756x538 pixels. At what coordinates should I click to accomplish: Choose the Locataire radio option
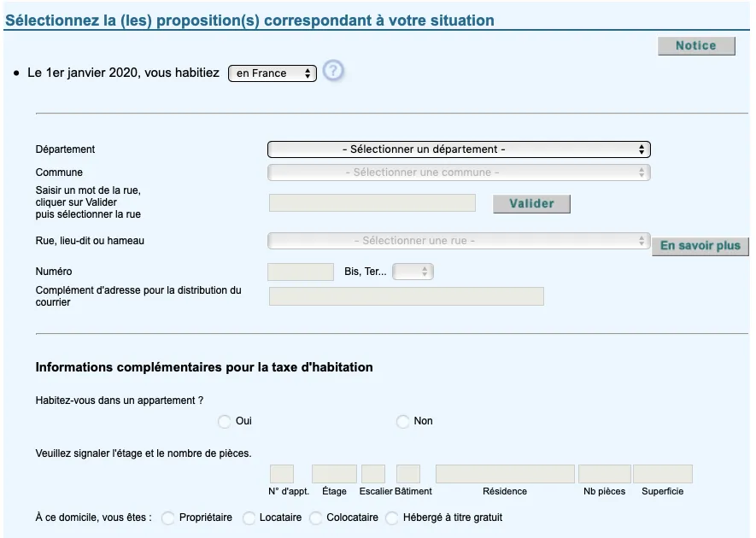249,518
